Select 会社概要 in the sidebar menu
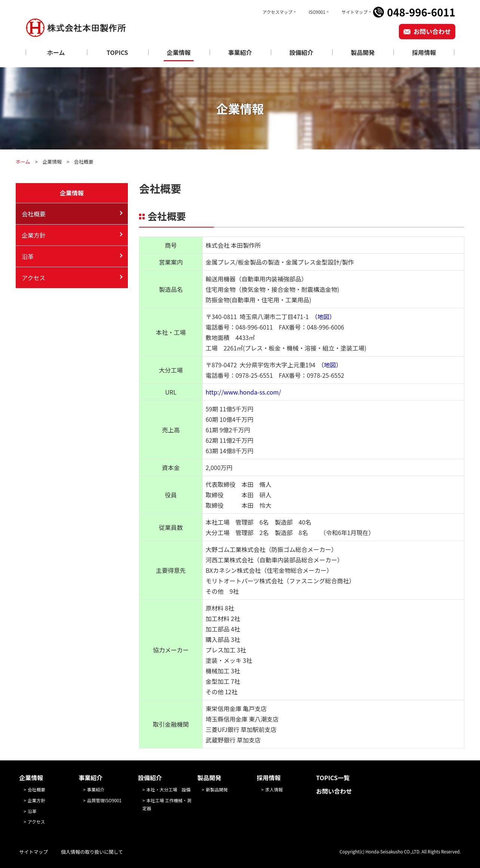Image resolution: width=480 pixels, height=868 pixels. [x=72, y=214]
